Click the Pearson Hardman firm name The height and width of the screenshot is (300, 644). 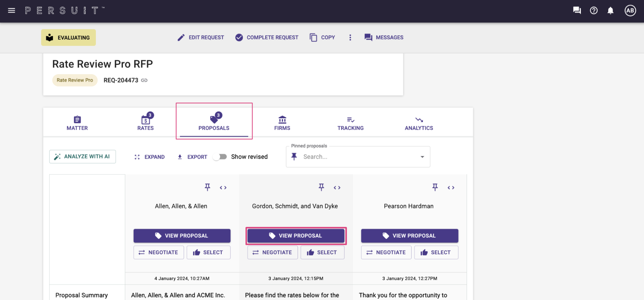[x=409, y=206]
